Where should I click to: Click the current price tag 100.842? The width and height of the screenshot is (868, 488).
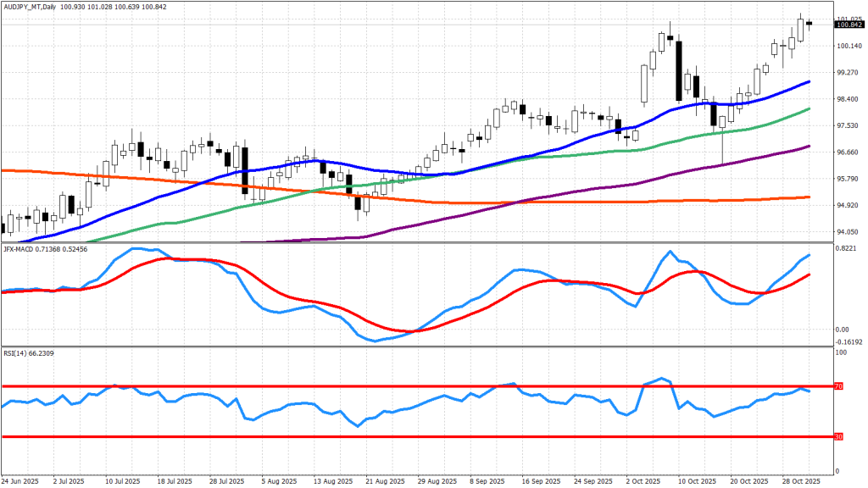pos(849,25)
